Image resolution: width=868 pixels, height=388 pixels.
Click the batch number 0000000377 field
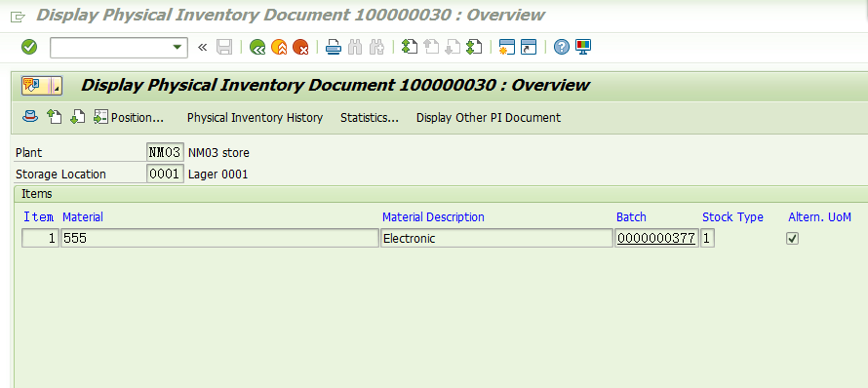point(656,239)
